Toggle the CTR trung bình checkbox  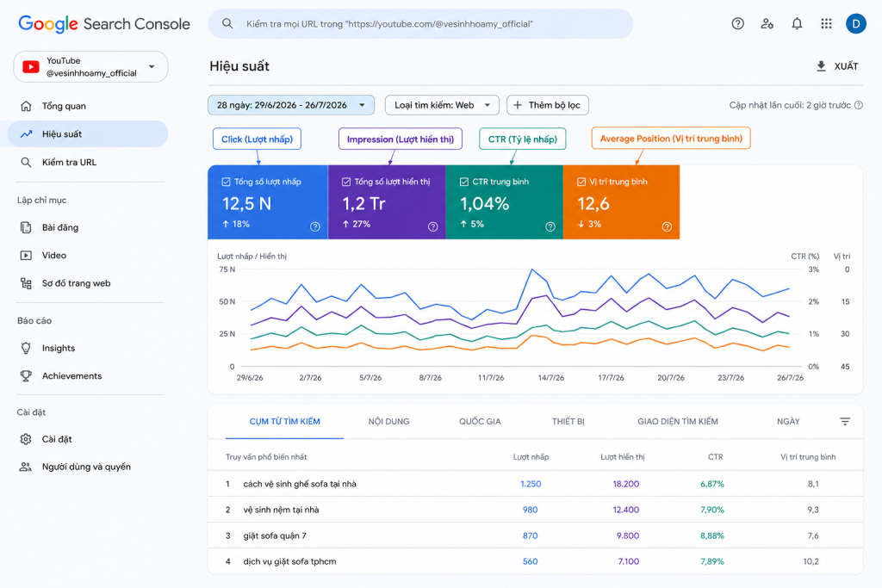pos(464,182)
